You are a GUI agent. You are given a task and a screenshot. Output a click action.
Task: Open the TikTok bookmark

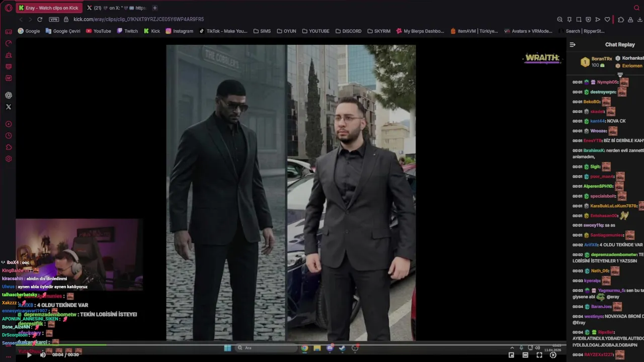pyautogui.click(x=223, y=31)
